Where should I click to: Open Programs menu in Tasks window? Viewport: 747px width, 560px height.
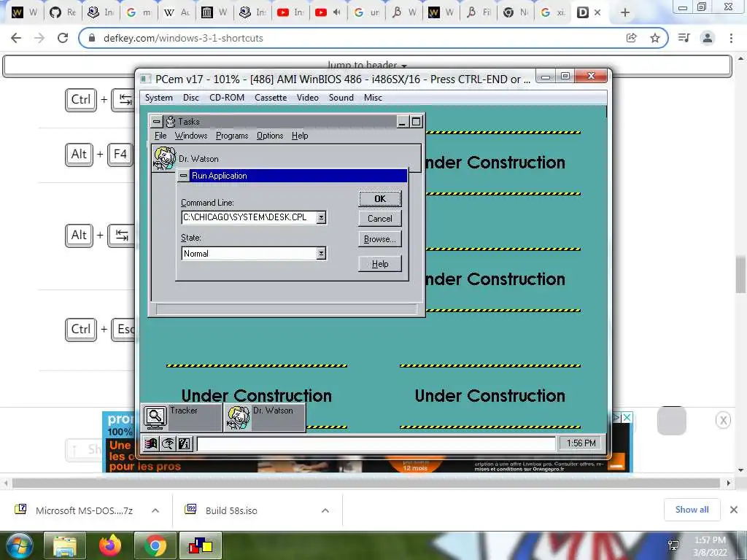click(x=232, y=136)
